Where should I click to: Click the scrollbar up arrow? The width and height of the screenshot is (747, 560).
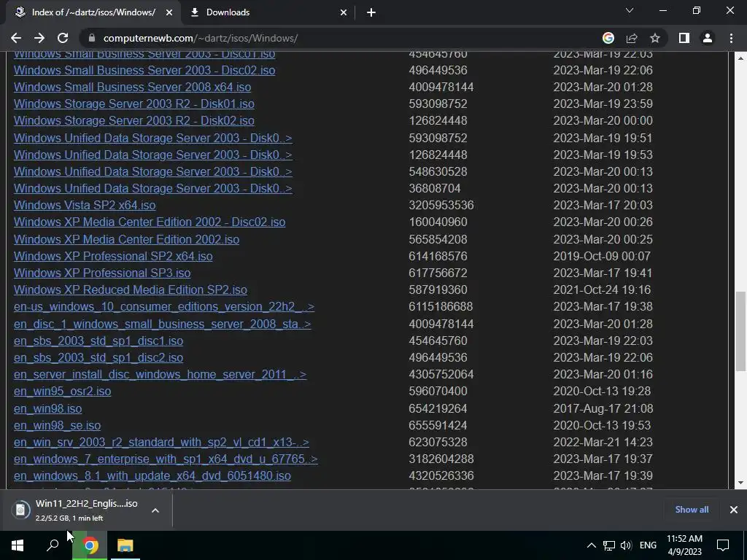click(x=740, y=58)
